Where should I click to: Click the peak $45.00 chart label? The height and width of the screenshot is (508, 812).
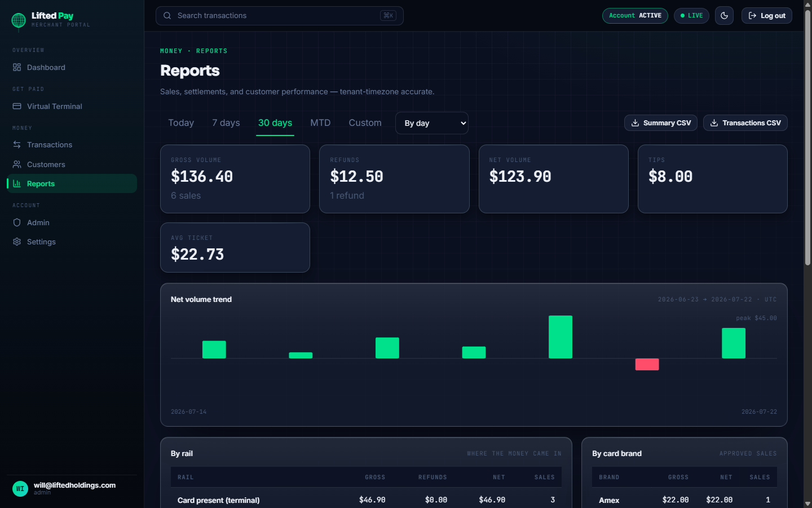[x=756, y=318]
